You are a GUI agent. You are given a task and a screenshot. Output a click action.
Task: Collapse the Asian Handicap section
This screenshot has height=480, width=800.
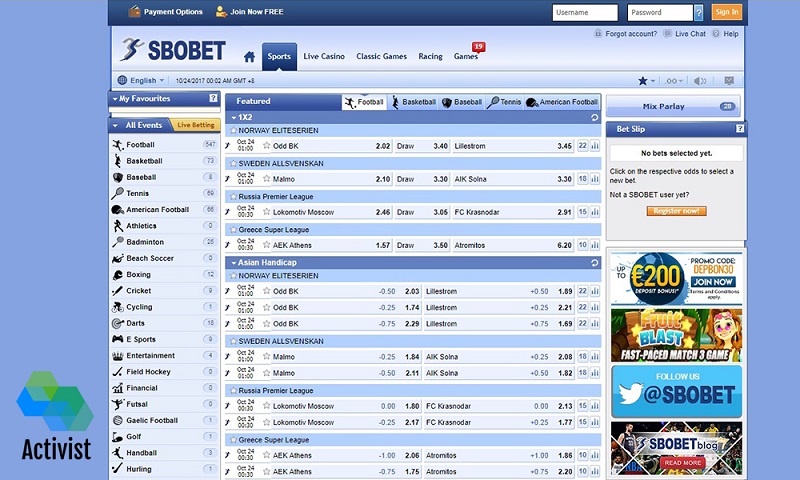[234, 263]
